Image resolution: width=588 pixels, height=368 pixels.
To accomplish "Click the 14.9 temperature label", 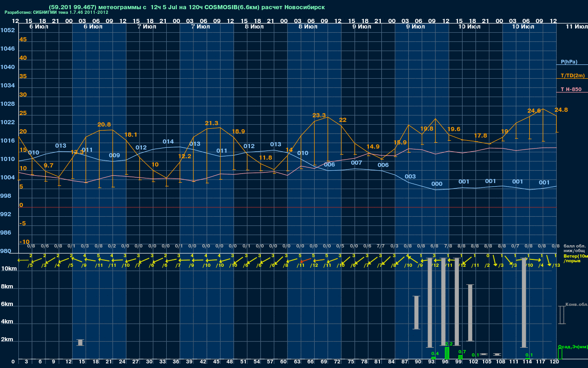I will tap(373, 146).
